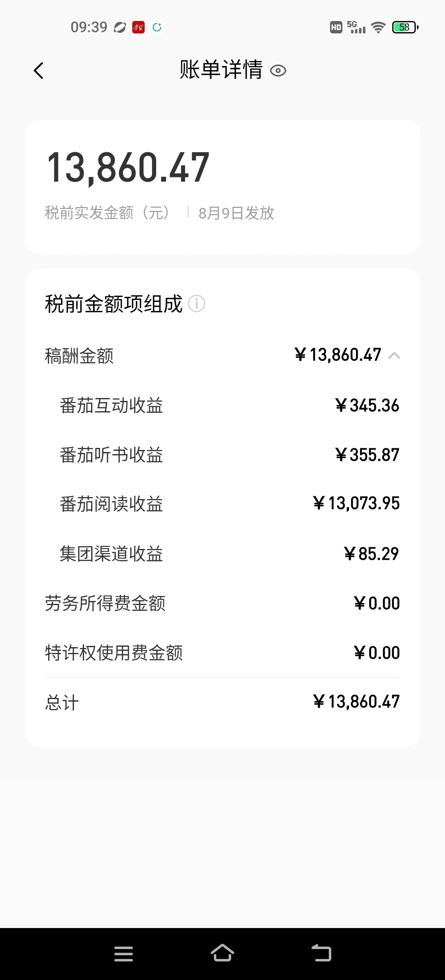Tap the green circular sync notification icon
Viewport: 445px width, 980px height.
pyautogui.click(x=157, y=27)
